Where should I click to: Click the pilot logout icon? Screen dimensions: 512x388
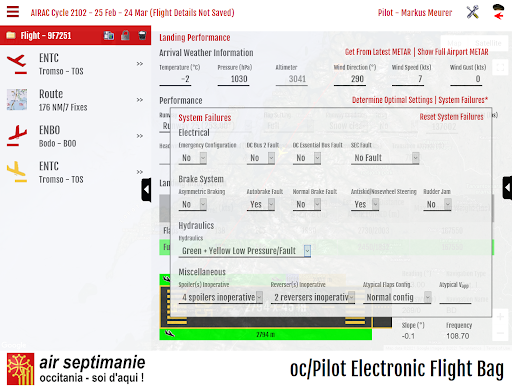[x=498, y=12]
